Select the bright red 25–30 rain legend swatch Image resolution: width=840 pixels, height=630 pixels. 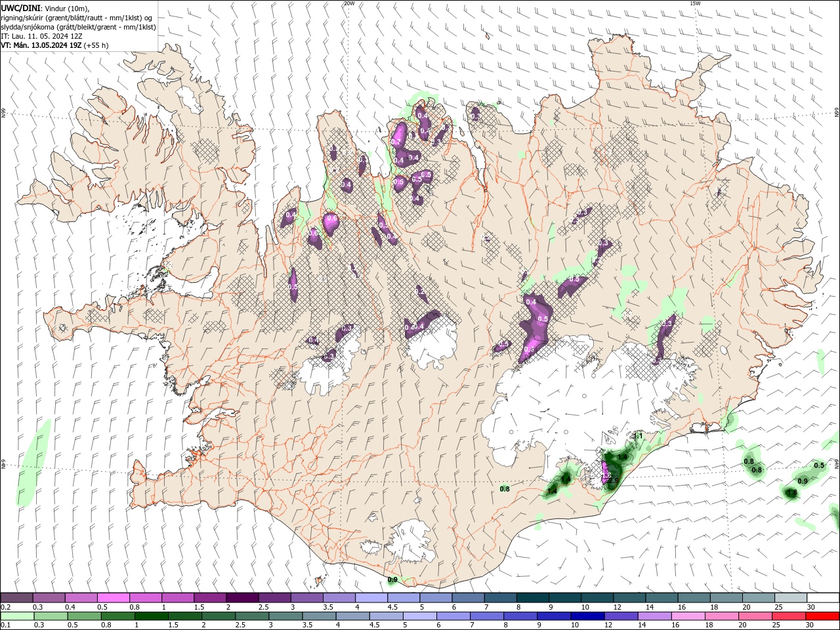[824, 616]
